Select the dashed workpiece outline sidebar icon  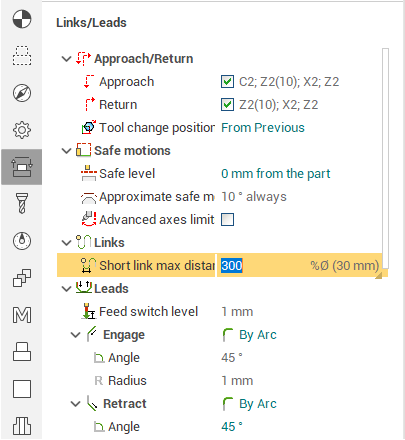(x=22, y=56)
